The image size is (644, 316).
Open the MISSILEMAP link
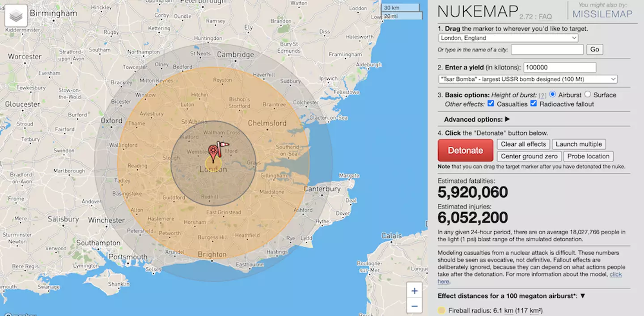tap(602, 14)
